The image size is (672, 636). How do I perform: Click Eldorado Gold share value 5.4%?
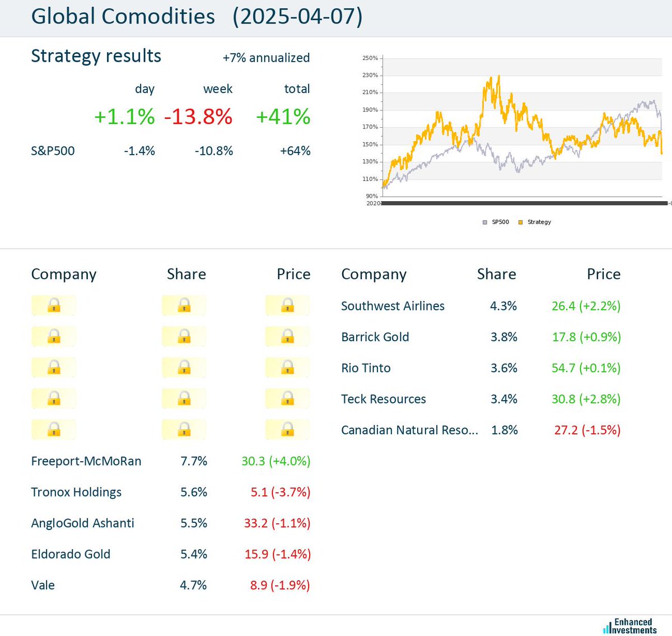click(x=194, y=554)
